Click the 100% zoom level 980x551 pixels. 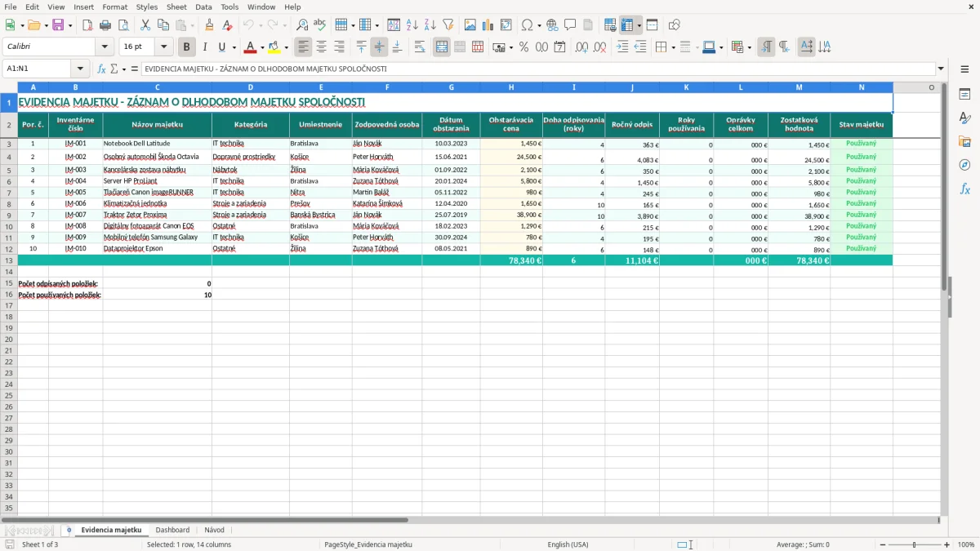click(966, 544)
